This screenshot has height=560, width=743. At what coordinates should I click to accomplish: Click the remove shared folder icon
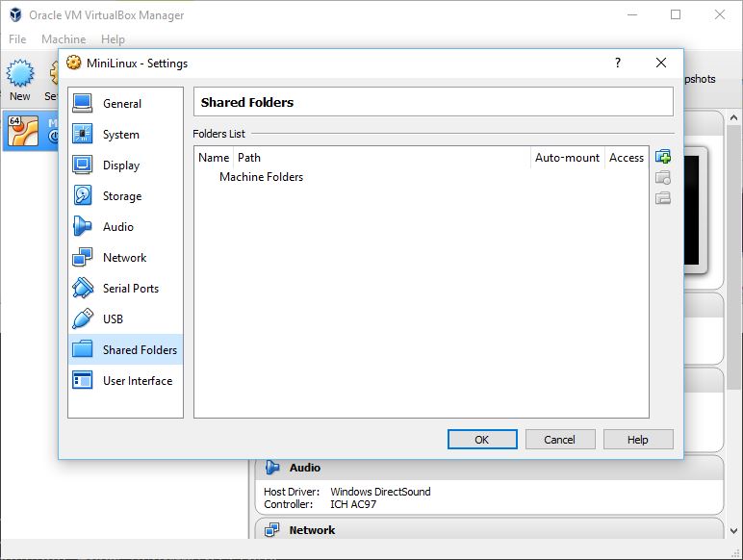click(x=663, y=198)
